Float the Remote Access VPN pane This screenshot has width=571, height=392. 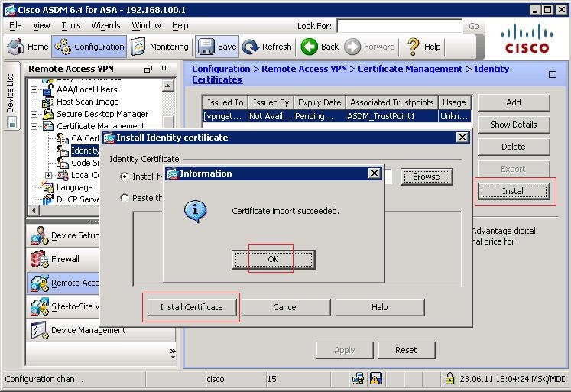[148, 70]
